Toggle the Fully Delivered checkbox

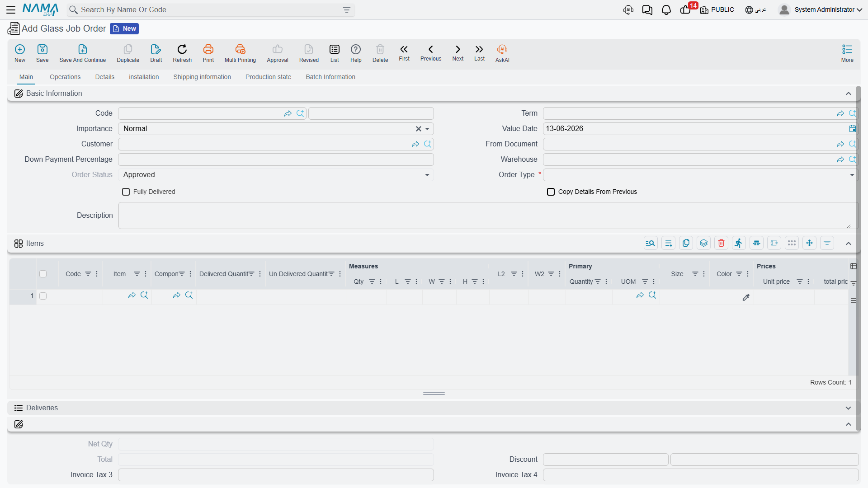[126, 192]
